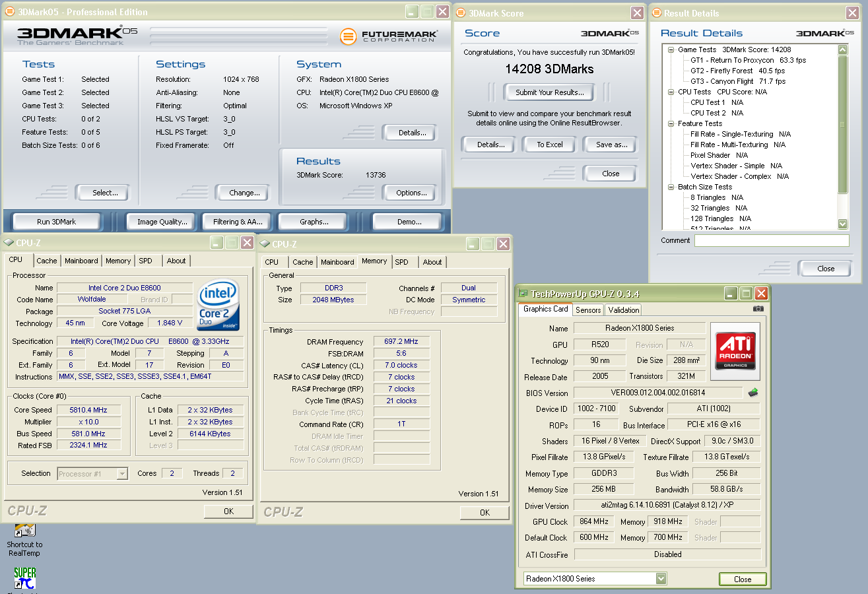The width and height of the screenshot is (868, 594).
Task: Collapse the Game Tests tree node
Action: [671, 49]
